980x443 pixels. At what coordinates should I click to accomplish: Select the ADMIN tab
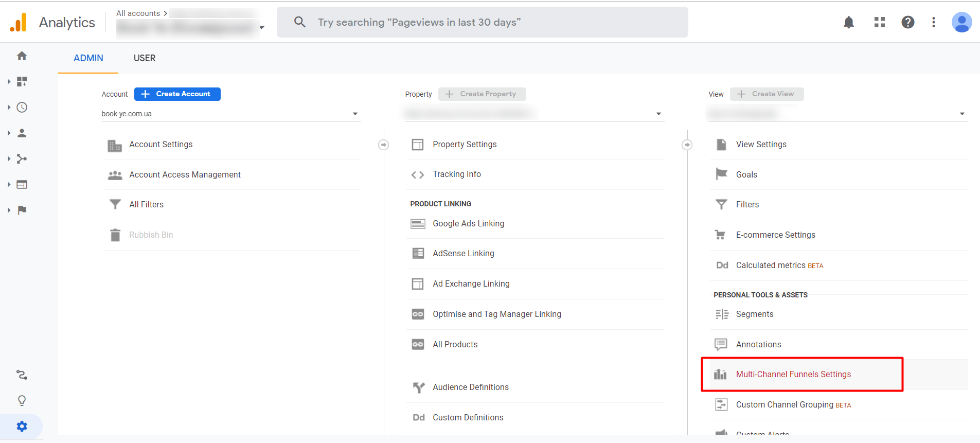click(x=88, y=58)
